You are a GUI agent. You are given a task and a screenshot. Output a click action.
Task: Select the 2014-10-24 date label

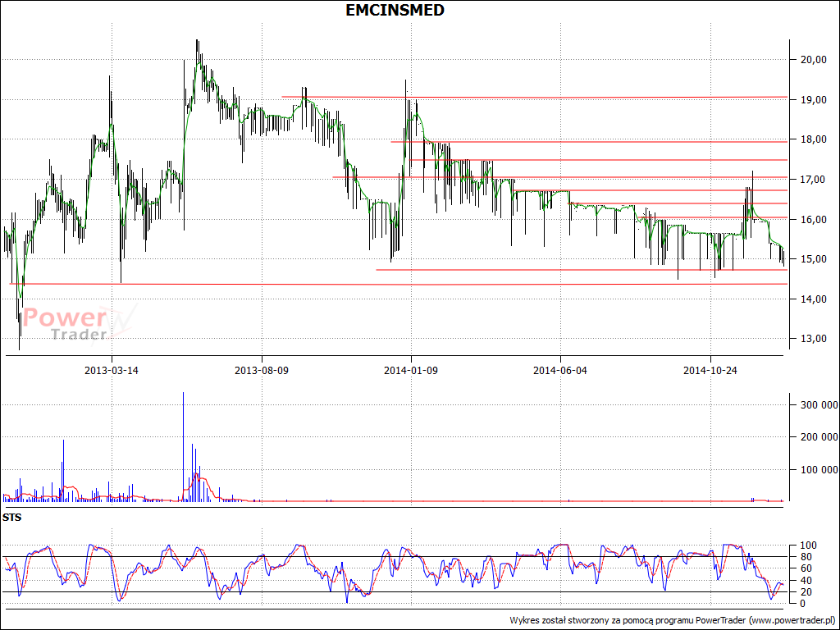point(710,371)
